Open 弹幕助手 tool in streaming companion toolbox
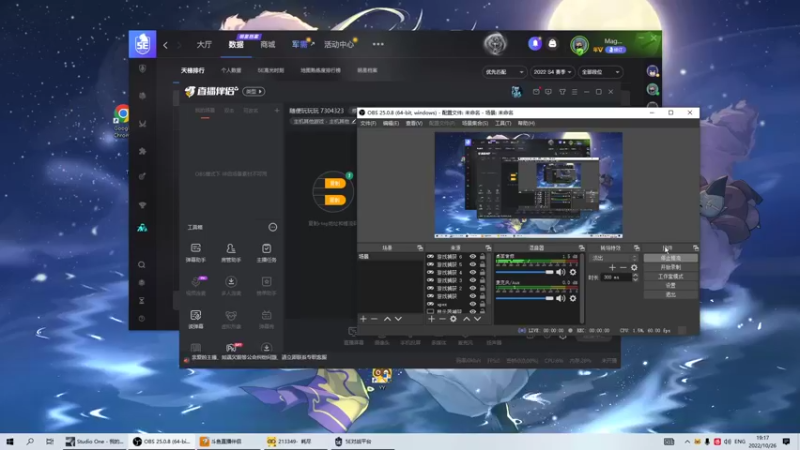 click(x=195, y=253)
